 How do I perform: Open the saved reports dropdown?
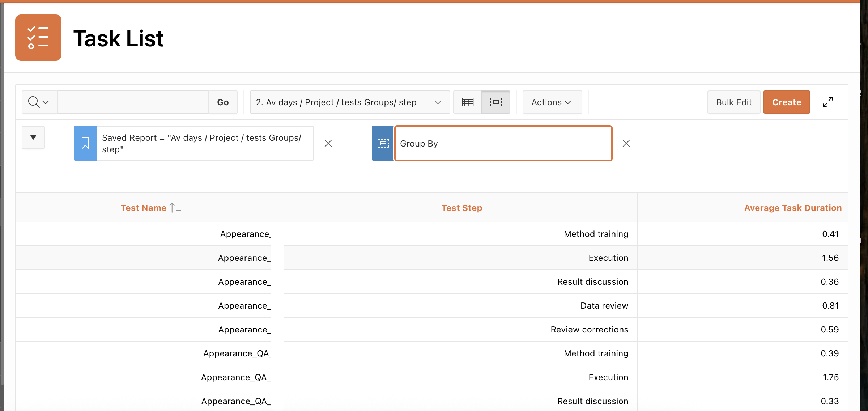[x=349, y=102]
